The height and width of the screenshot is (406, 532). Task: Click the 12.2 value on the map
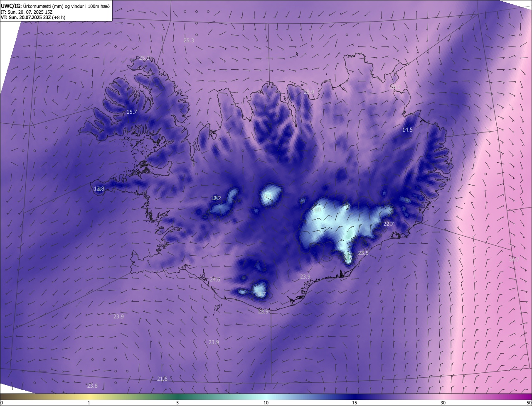tap(216, 198)
